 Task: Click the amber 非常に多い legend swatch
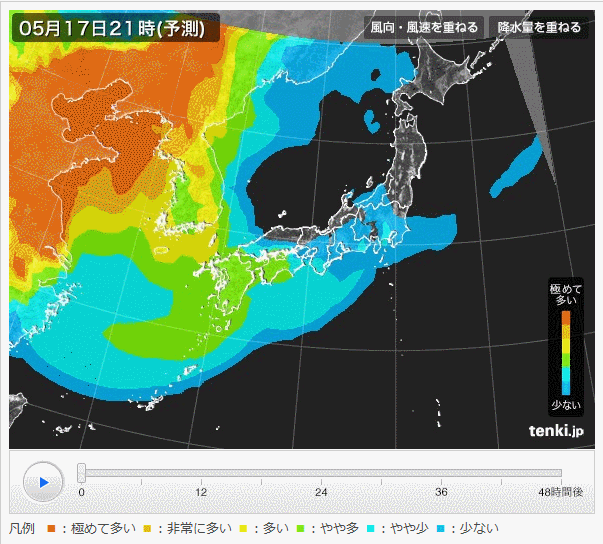pos(148,528)
